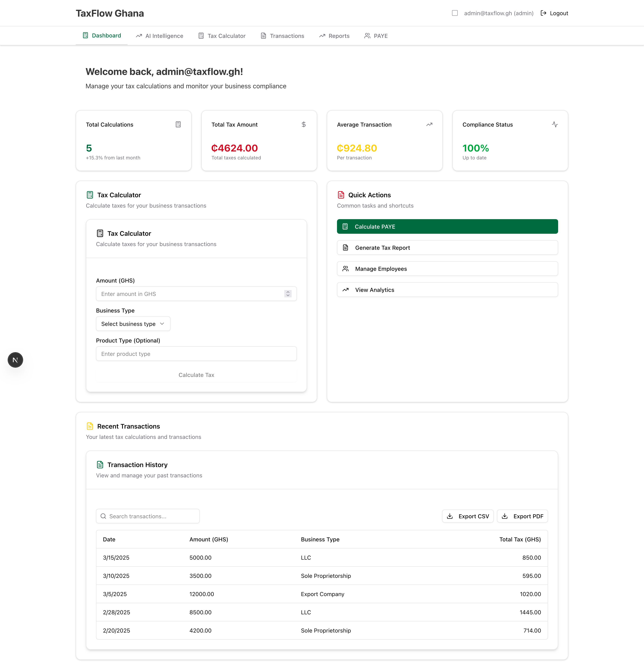Click the Export CSV button
The width and height of the screenshot is (644, 670).
coord(468,516)
